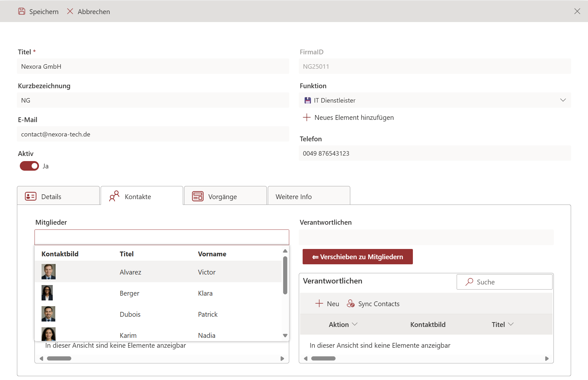Click the contact dropdown vertical scrollbar
Screen dimensions: 588x380
coord(285,275)
